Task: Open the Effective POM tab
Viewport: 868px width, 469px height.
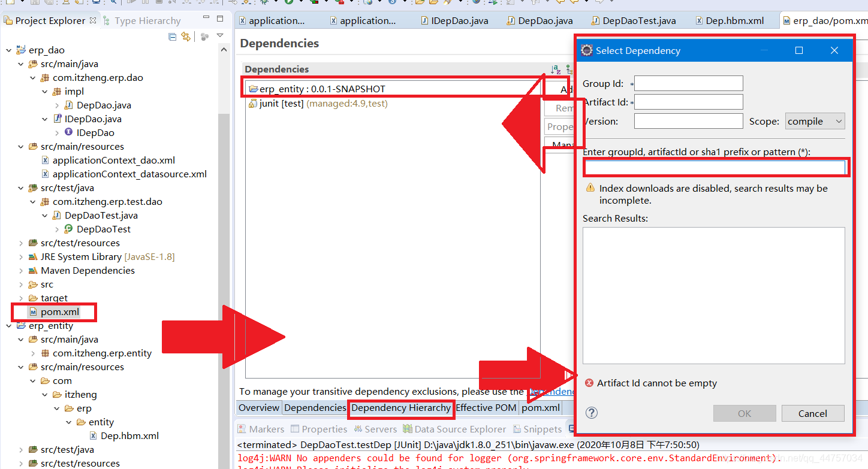Action: [486, 407]
